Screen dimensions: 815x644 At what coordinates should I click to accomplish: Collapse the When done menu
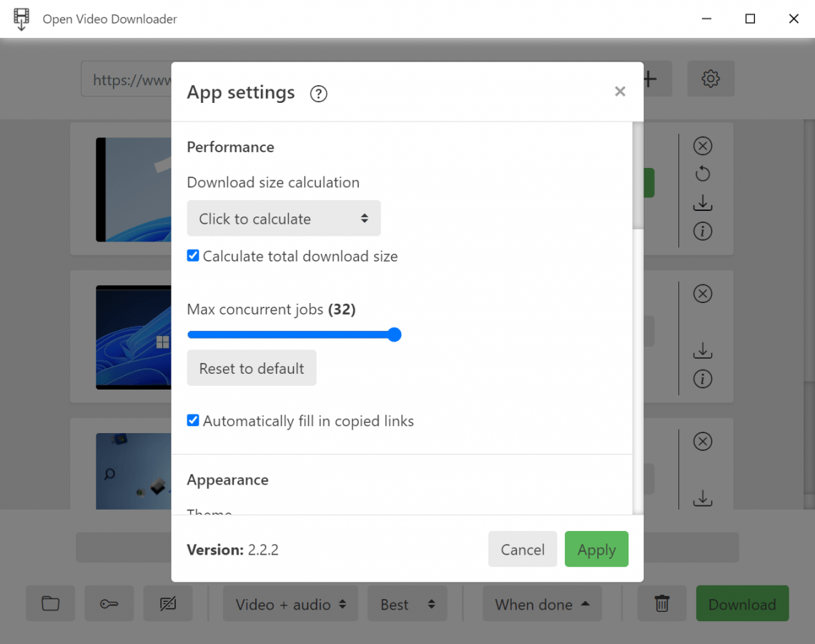point(541,603)
